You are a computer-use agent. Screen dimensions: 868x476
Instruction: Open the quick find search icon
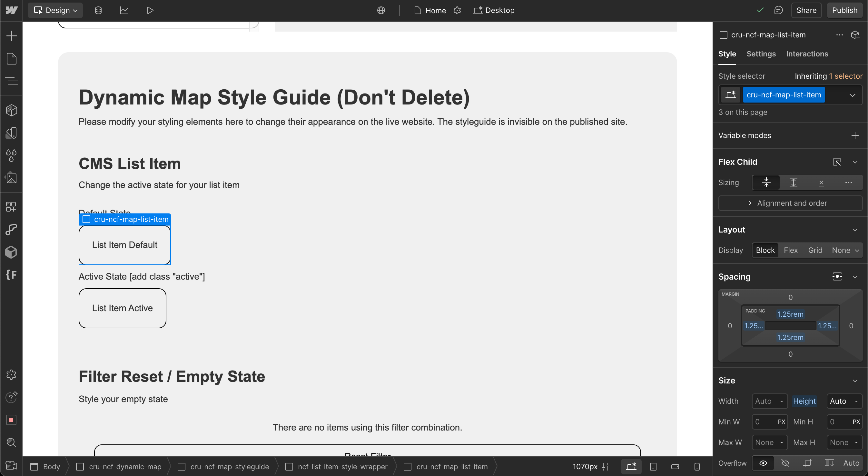12,442
